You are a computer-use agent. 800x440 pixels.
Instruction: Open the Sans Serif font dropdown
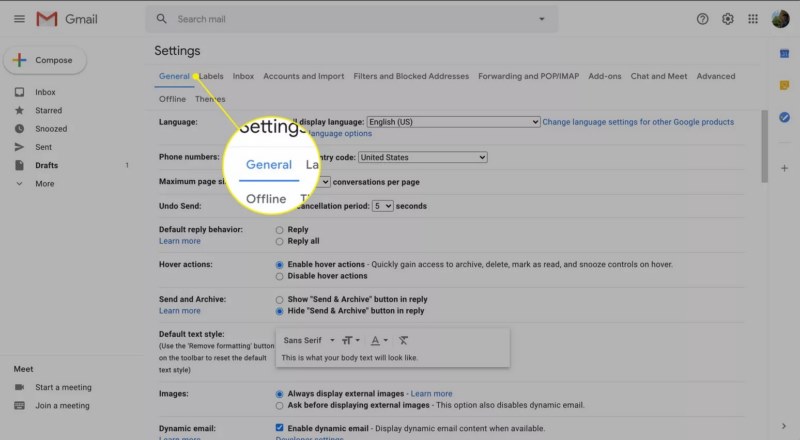click(309, 340)
